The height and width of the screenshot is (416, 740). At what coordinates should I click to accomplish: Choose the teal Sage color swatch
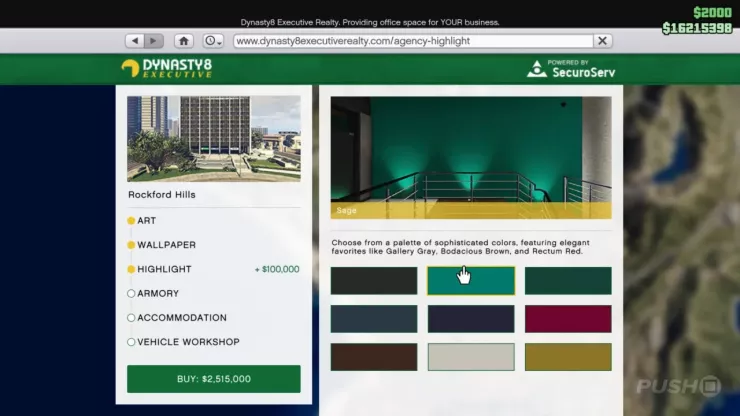tap(471, 280)
